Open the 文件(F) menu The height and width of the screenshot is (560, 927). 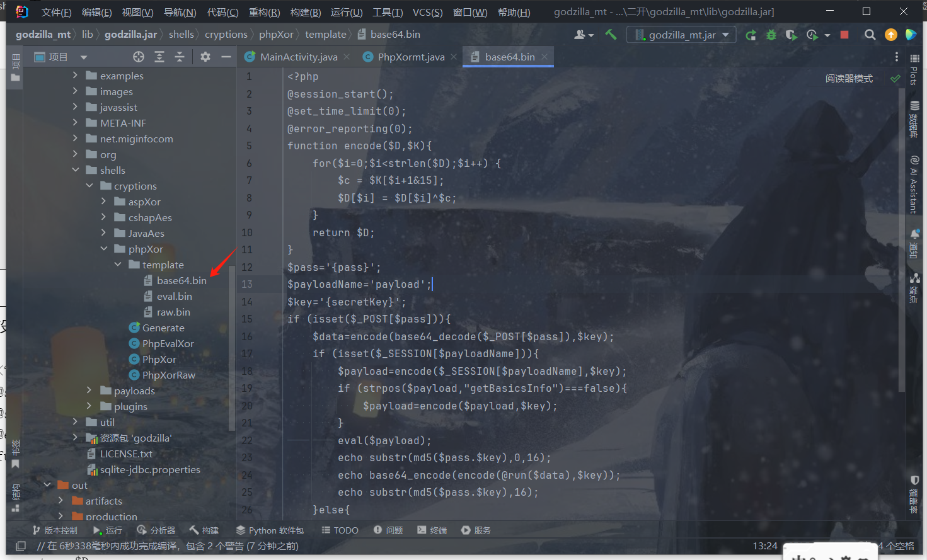56,12
